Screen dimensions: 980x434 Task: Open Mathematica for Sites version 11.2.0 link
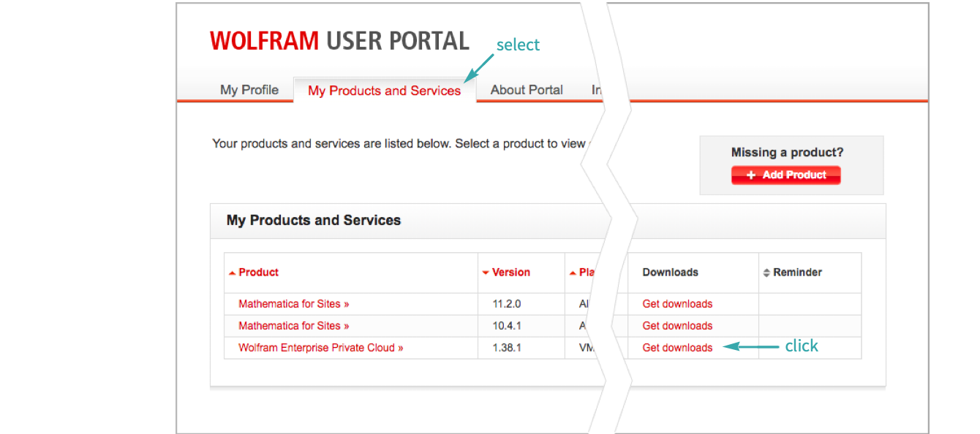click(293, 304)
